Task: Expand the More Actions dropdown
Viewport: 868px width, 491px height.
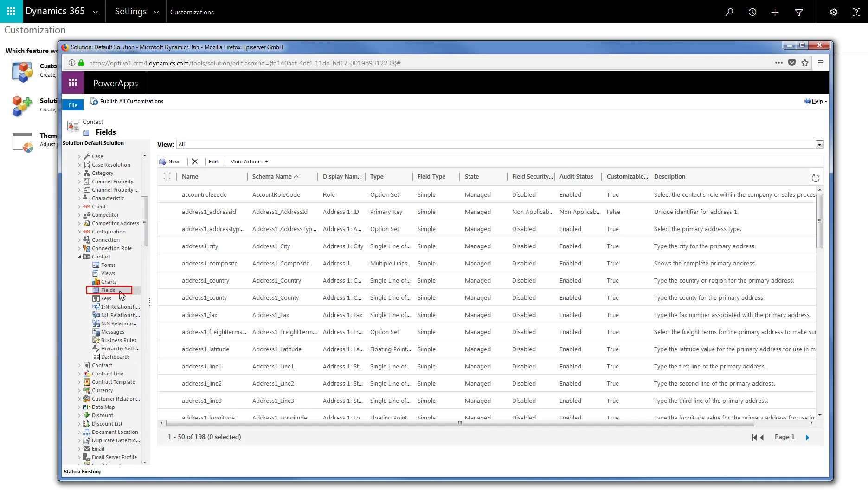Action: pos(249,162)
